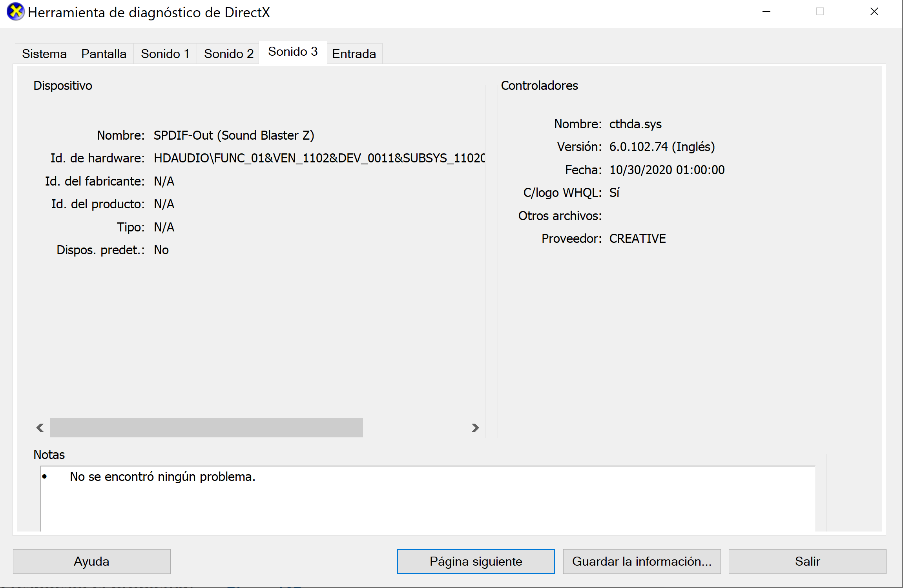
Task: Click the cthda.sys driver name text
Action: [635, 124]
